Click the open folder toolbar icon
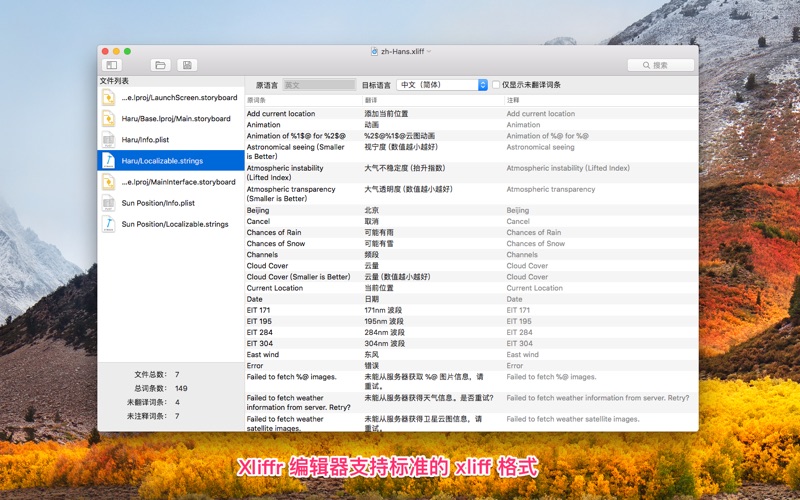The image size is (800, 500). (x=160, y=65)
